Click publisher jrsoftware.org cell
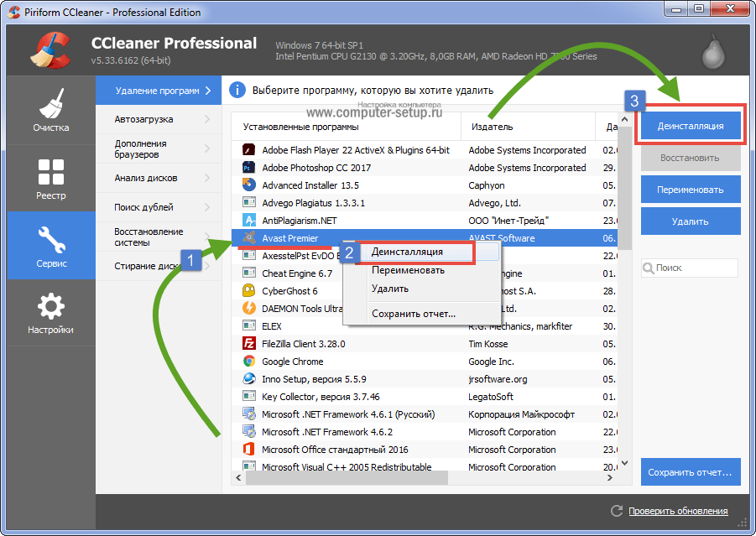This screenshot has height=536, width=756. [498, 379]
